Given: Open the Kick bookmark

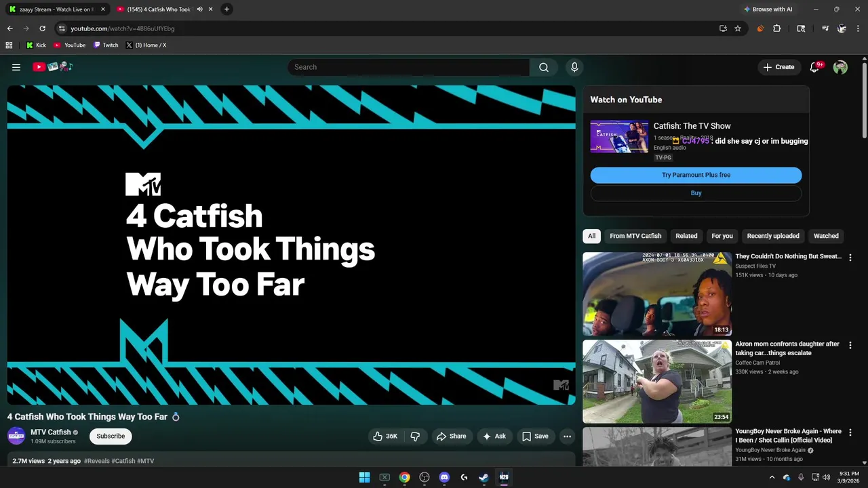Looking at the screenshot, I should (x=36, y=45).
